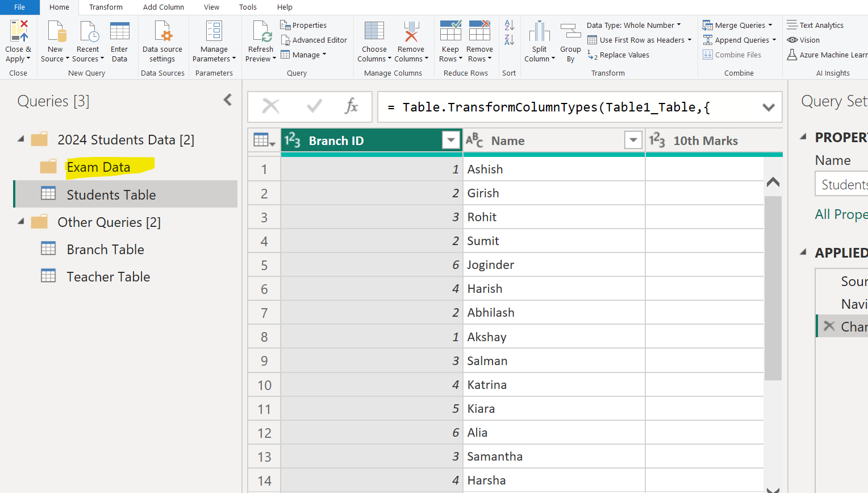The width and height of the screenshot is (868, 493).
Task: Open the Branch ID column filter dropdown
Action: [x=450, y=140]
